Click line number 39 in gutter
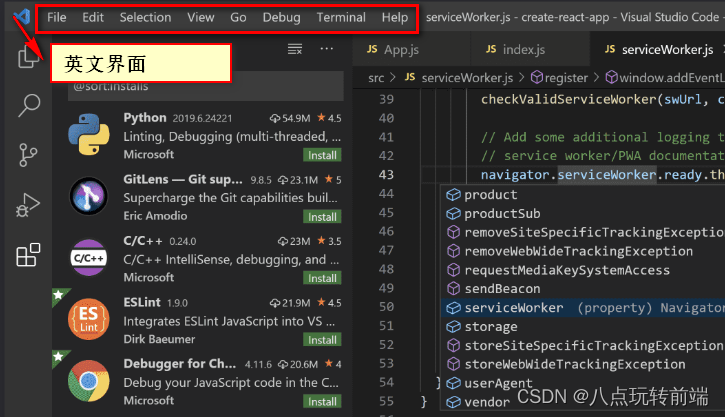The width and height of the screenshot is (725, 417). click(x=386, y=99)
